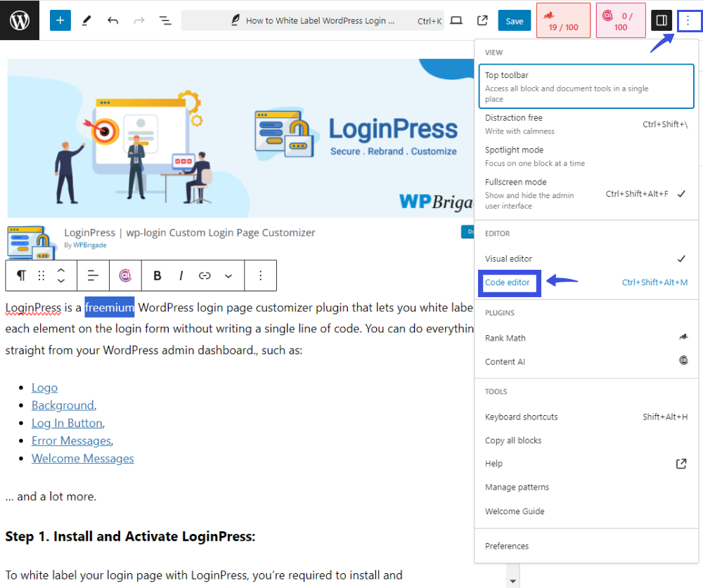Open Content AI plugin sidebar
Viewport: 703px width, 588px height.
pos(586,361)
